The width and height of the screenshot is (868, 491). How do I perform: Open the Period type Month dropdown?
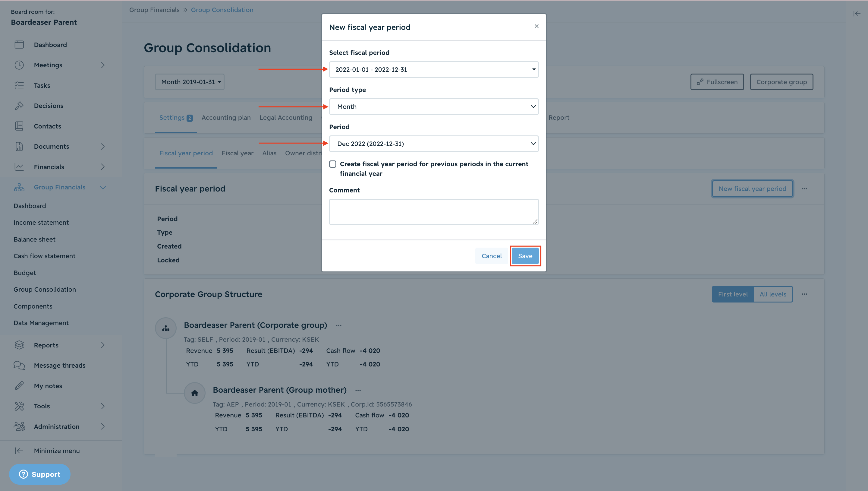click(x=434, y=106)
